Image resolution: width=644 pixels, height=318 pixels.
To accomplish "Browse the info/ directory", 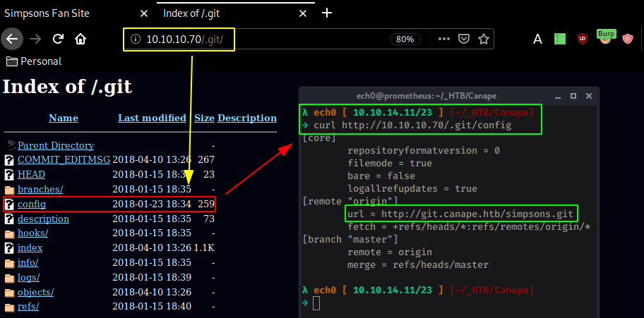I will 28,262.
